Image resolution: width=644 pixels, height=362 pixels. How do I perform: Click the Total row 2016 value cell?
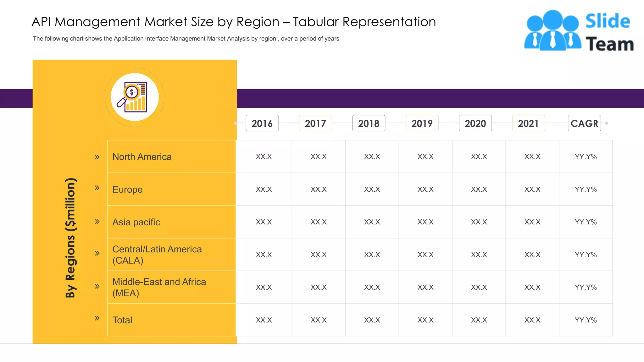(x=264, y=320)
